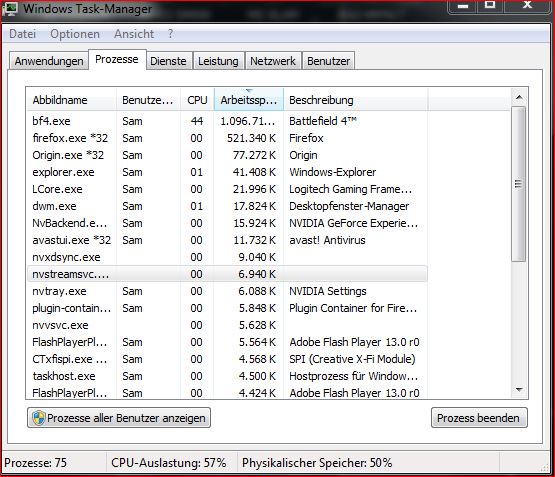This screenshot has height=477, width=555.
Task: Click the window resize grip in status bar
Action: (545, 467)
